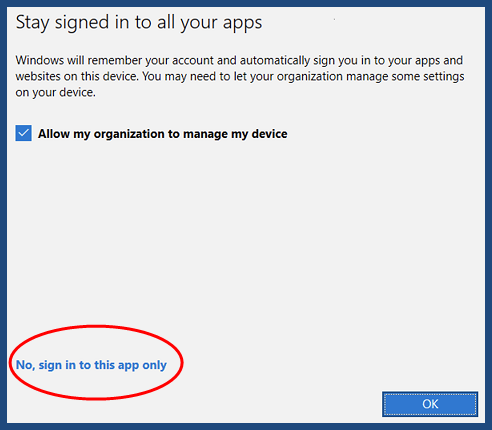
Task: Click the 'automatically sign you in' phrase
Action: (304, 61)
